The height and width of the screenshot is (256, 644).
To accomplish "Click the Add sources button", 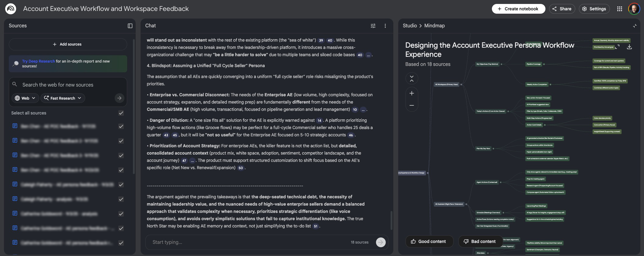I will 68,44.
